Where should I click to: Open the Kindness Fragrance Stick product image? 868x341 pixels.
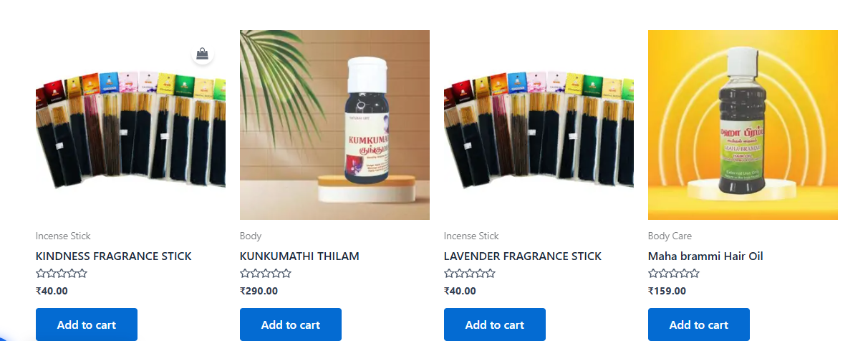(x=130, y=125)
